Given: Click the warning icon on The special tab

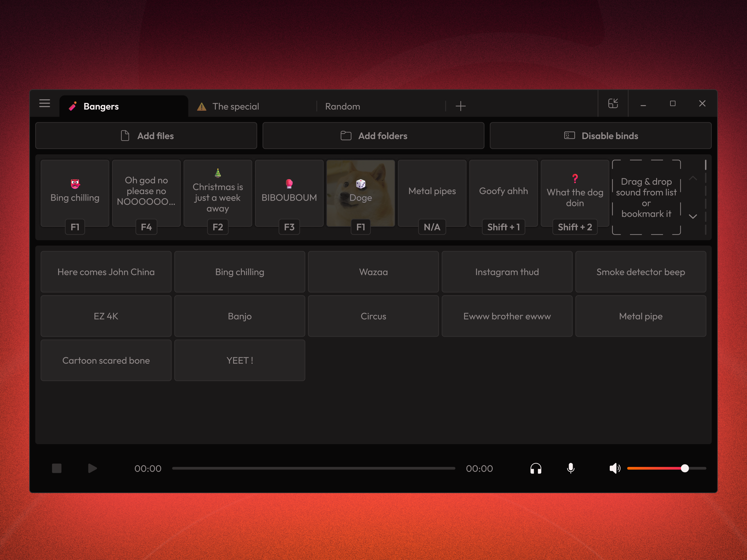Looking at the screenshot, I should pos(202,106).
